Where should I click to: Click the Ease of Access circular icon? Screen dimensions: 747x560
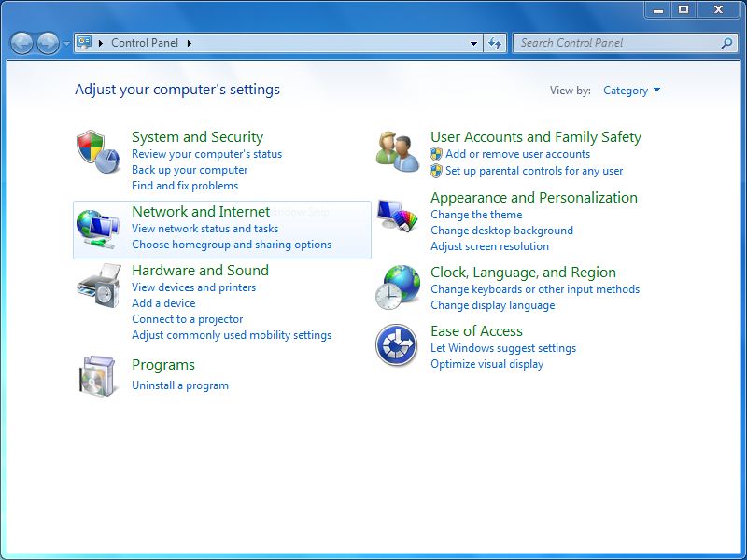click(396, 344)
